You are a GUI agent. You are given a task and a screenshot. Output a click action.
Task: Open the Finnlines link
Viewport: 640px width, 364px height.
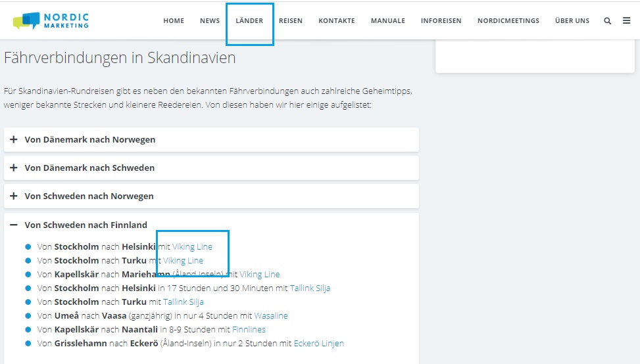click(249, 329)
